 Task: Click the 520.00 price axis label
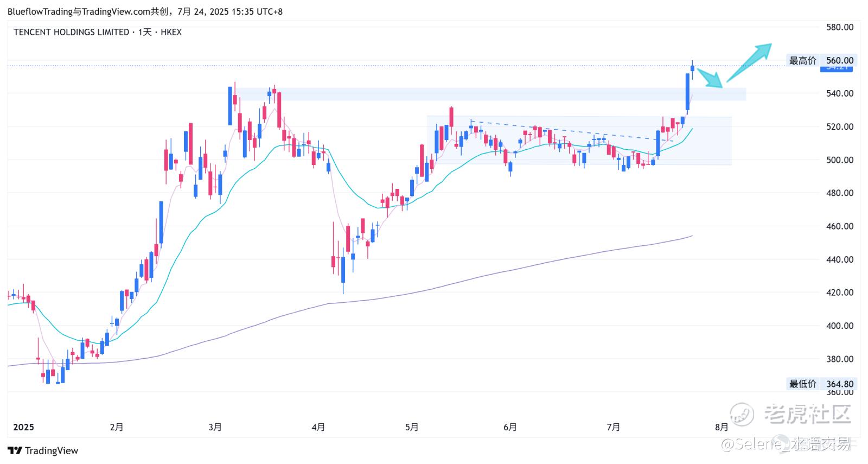(x=840, y=126)
